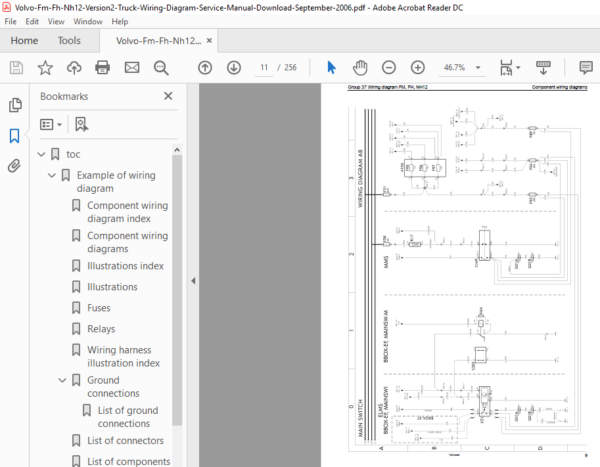
Task: Click bookmarks scrollbar up arrow
Action: (x=177, y=150)
